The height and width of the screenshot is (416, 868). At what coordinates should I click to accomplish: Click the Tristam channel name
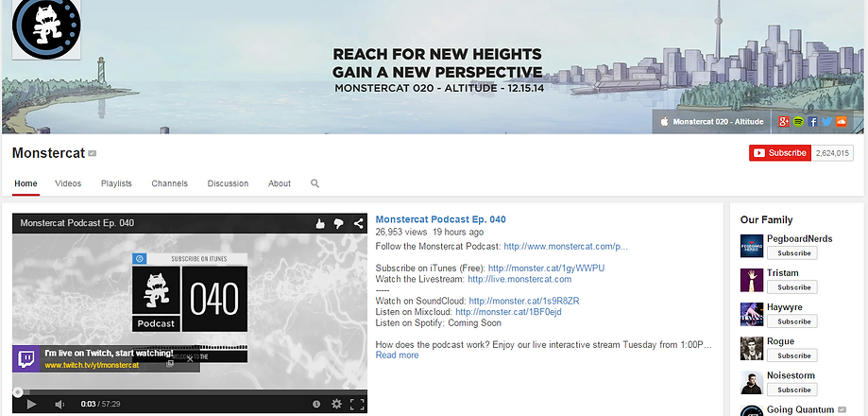783,273
